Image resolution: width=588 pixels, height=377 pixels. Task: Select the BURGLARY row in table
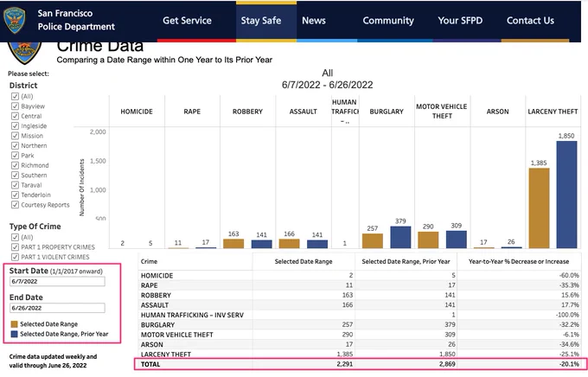click(x=360, y=325)
